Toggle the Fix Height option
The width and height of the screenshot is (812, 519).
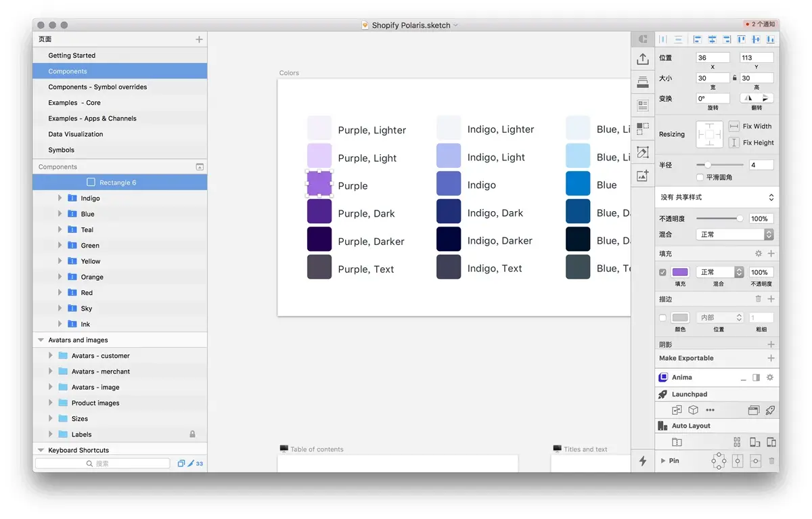[x=734, y=143]
